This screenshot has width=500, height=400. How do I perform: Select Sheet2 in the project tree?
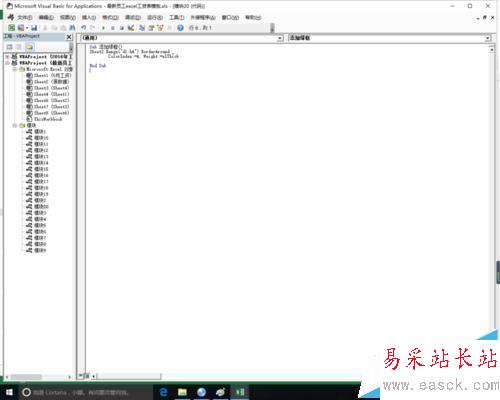tap(48, 82)
